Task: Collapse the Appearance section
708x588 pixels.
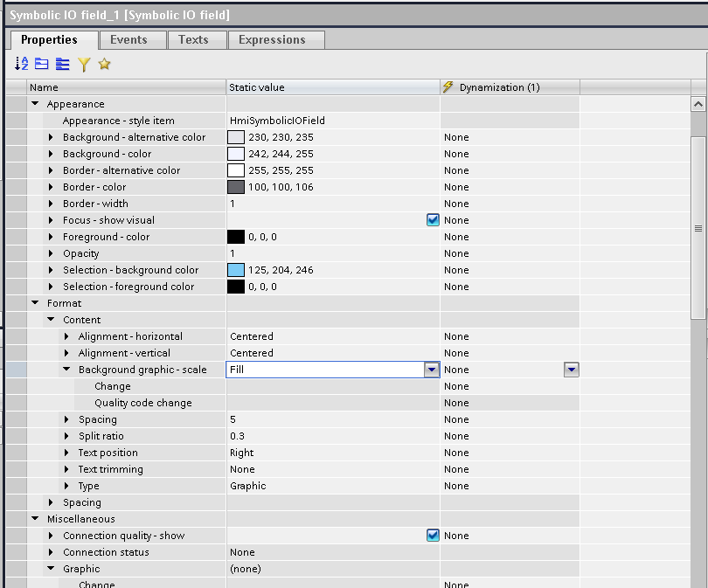Action: coord(36,104)
